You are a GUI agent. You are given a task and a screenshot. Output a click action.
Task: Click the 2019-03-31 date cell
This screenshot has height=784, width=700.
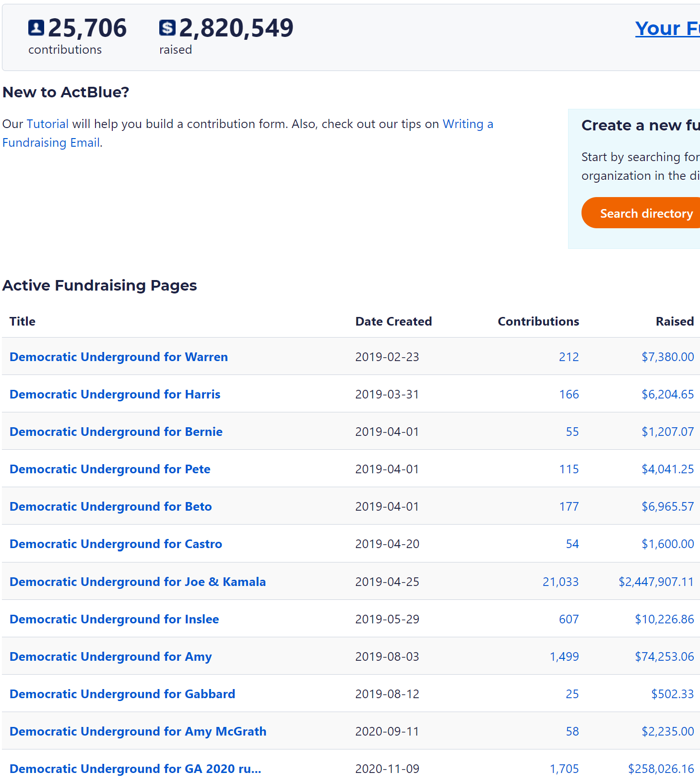387,394
